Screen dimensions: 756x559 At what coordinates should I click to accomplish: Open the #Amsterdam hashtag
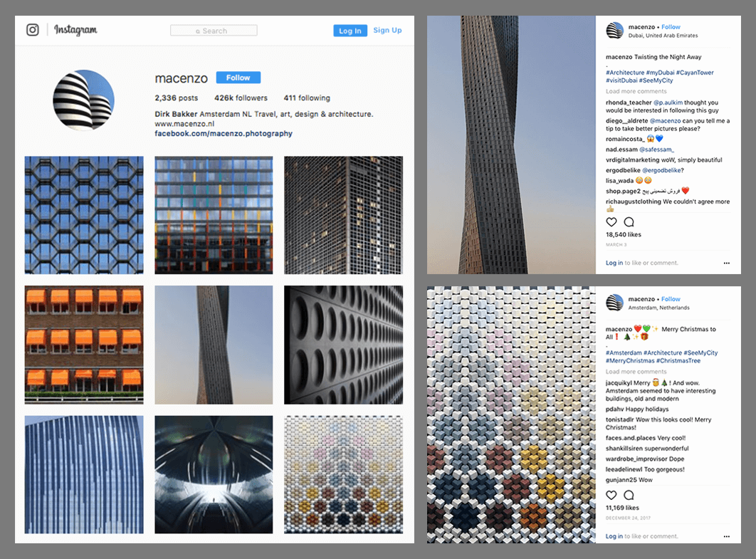(x=624, y=352)
